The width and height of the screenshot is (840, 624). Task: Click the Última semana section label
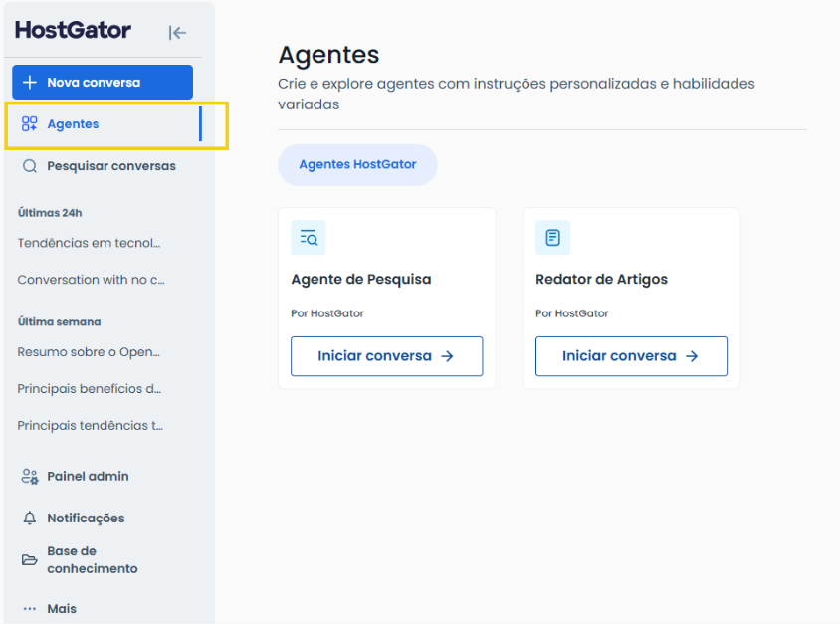tap(60, 321)
